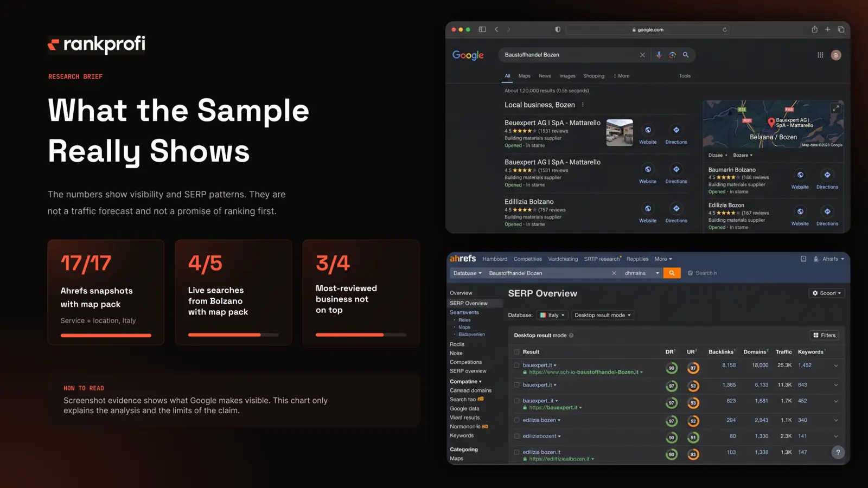Open the https://bauexpert.it link
Screen dimensions: 868x488
coord(553,408)
